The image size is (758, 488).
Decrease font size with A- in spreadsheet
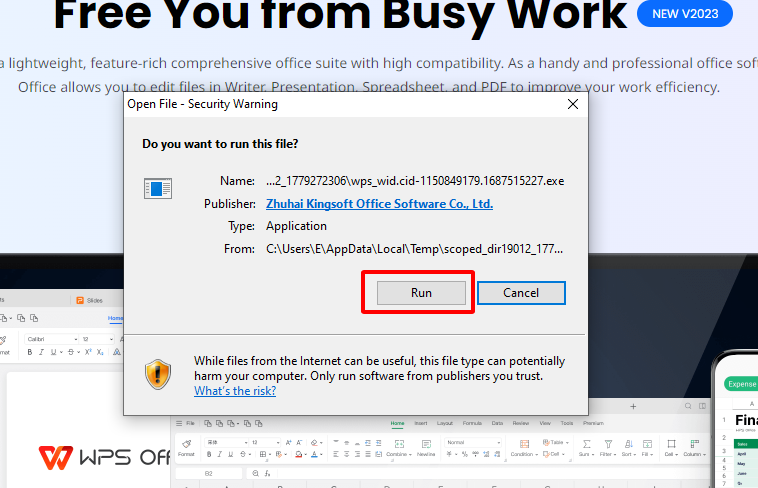[300, 443]
